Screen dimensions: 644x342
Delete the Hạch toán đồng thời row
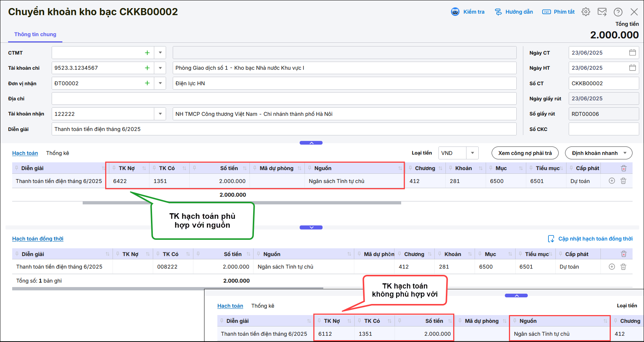[x=623, y=267]
